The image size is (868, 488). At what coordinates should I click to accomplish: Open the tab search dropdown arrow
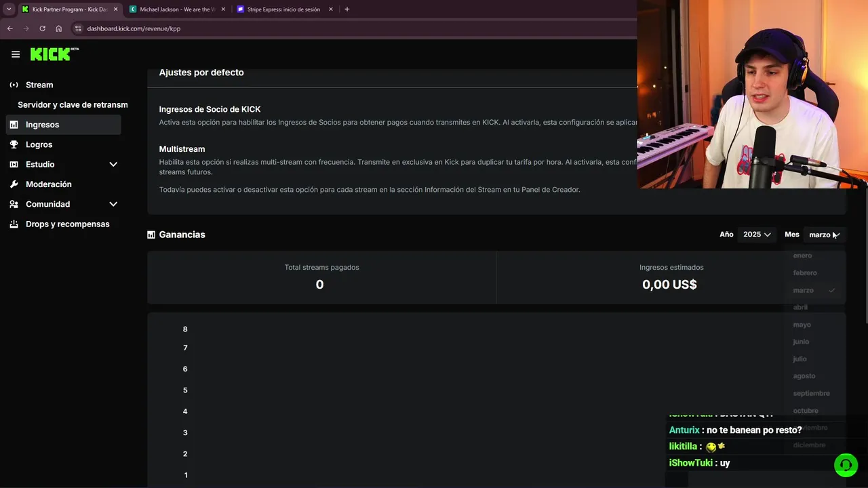tap(9, 9)
